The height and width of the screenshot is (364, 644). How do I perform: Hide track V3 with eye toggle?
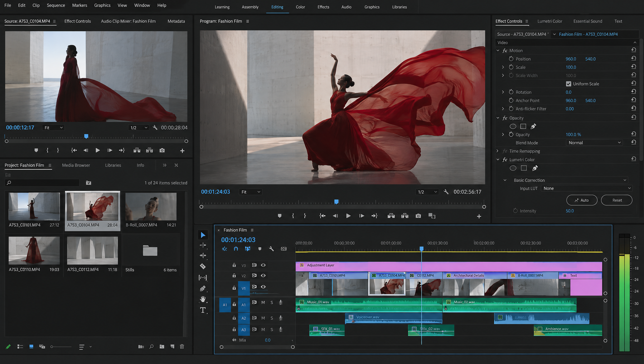coord(263,265)
